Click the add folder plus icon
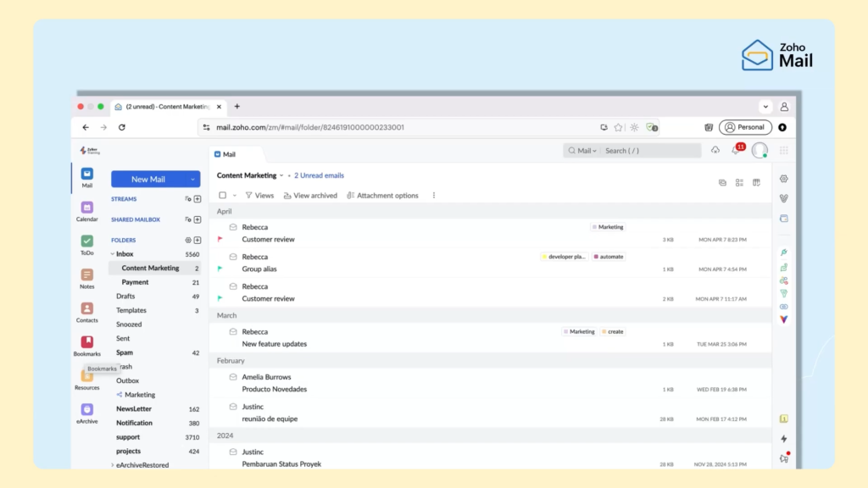 198,240
